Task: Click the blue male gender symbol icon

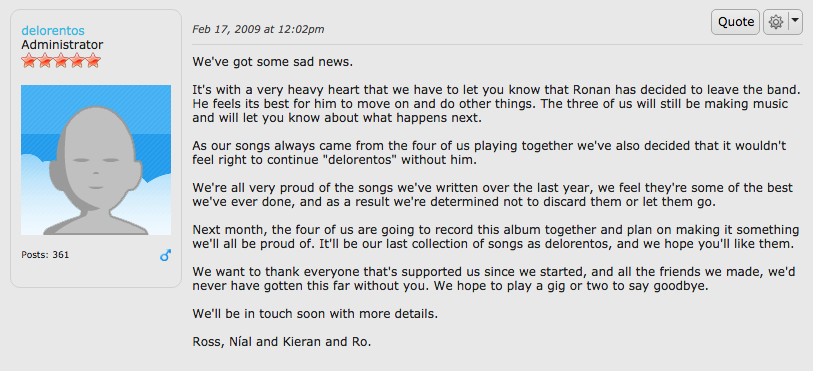Action: pyautogui.click(x=165, y=255)
